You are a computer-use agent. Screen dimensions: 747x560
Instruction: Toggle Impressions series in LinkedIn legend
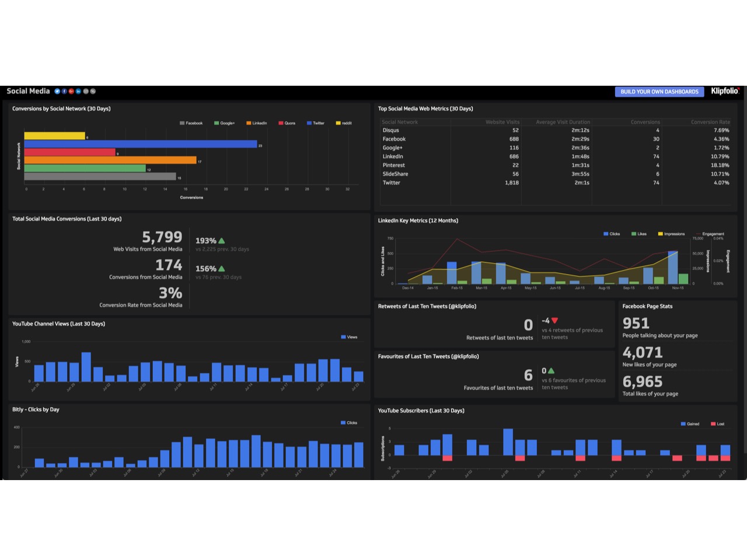point(672,234)
